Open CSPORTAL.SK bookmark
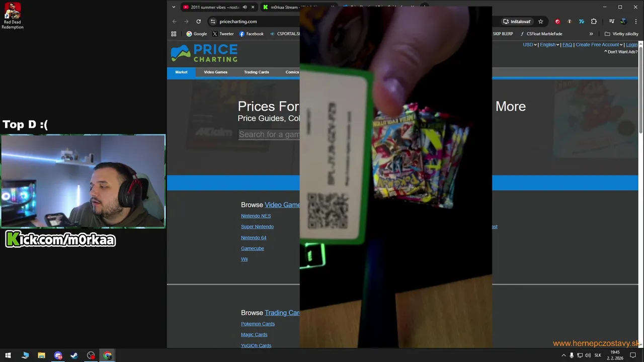 tap(285, 34)
